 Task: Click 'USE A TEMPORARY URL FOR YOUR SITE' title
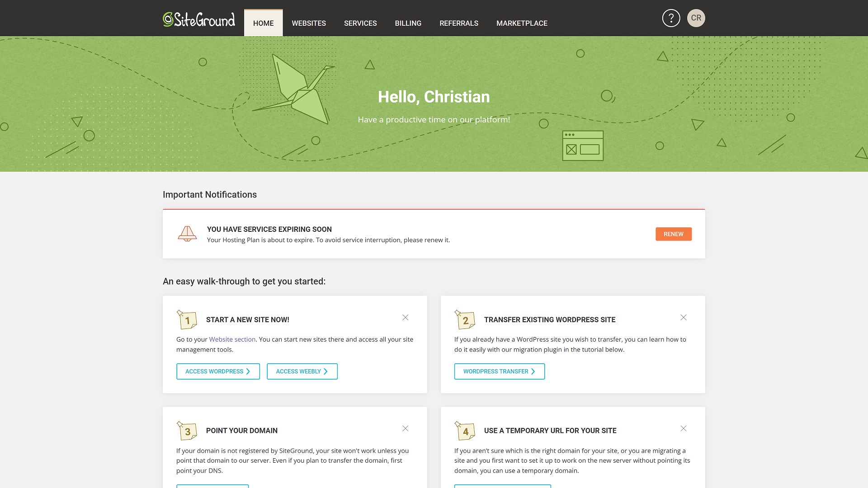[550, 431]
